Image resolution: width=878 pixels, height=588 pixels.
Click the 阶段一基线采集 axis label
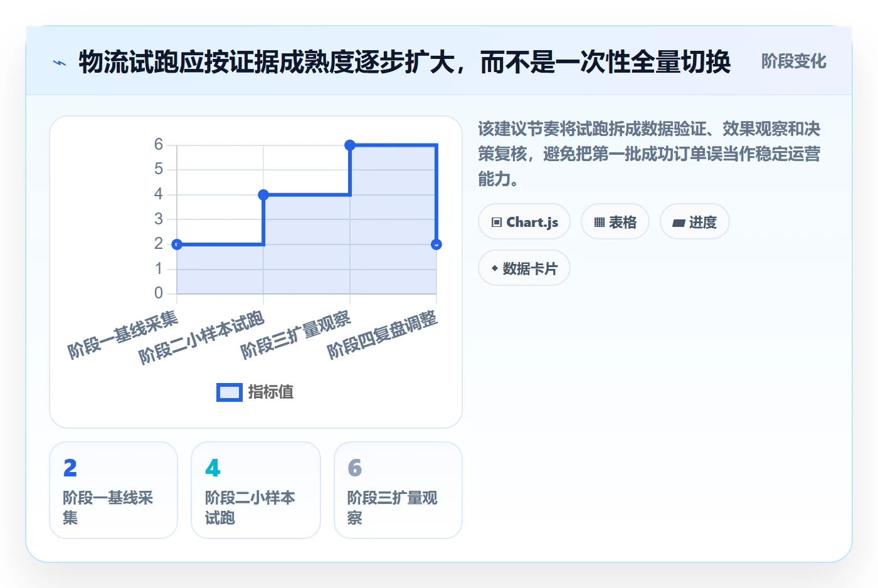(x=123, y=335)
